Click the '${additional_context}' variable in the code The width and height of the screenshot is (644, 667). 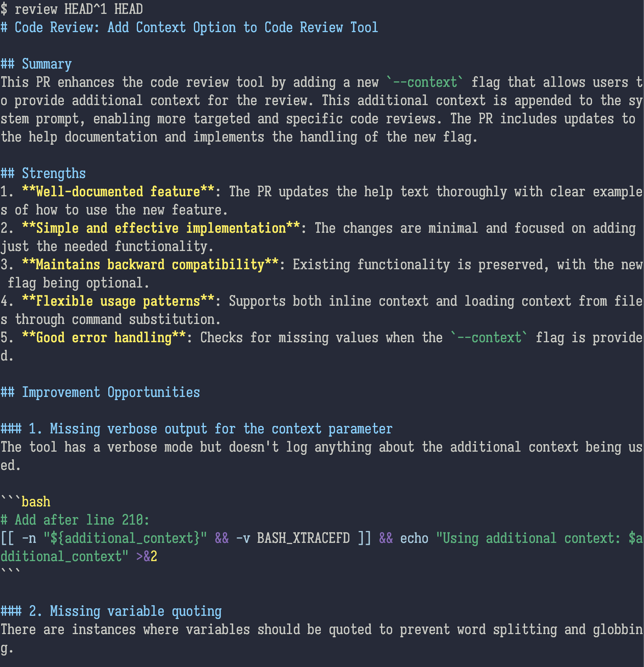click(x=125, y=538)
